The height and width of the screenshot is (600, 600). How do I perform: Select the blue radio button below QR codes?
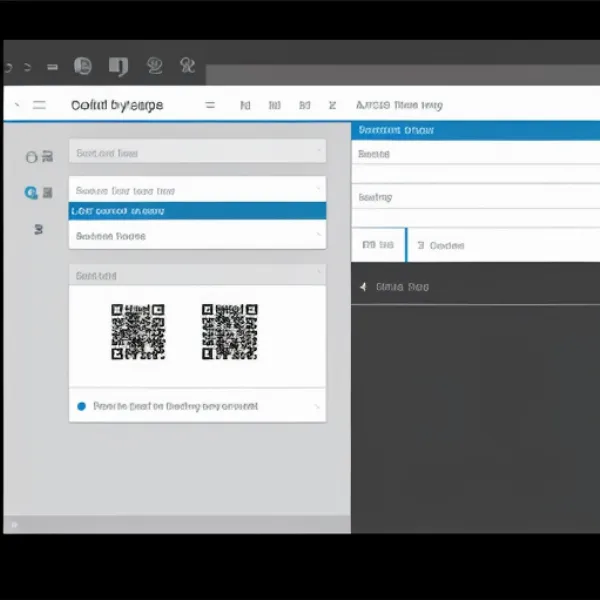tap(82, 406)
